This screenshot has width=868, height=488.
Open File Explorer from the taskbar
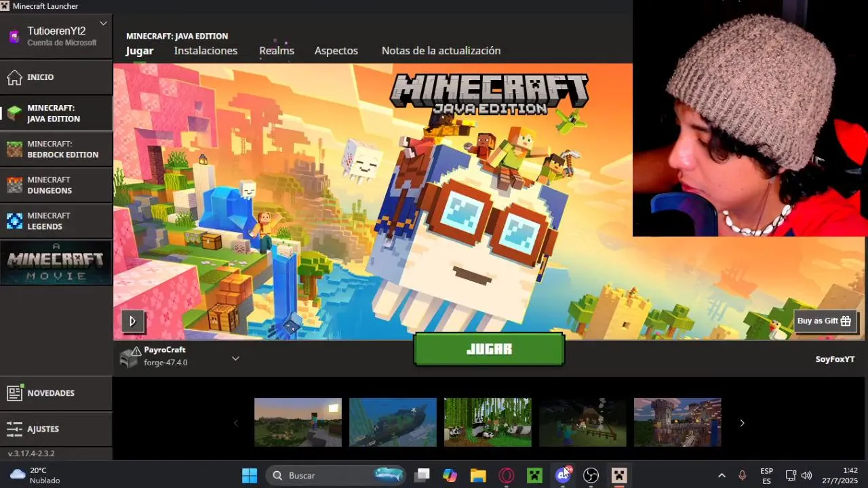click(478, 475)
